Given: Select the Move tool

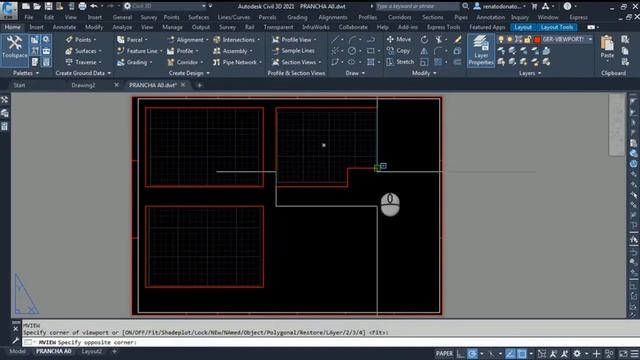Looking at the screenshot, I should pyautogui.click(x=399, y=40).
